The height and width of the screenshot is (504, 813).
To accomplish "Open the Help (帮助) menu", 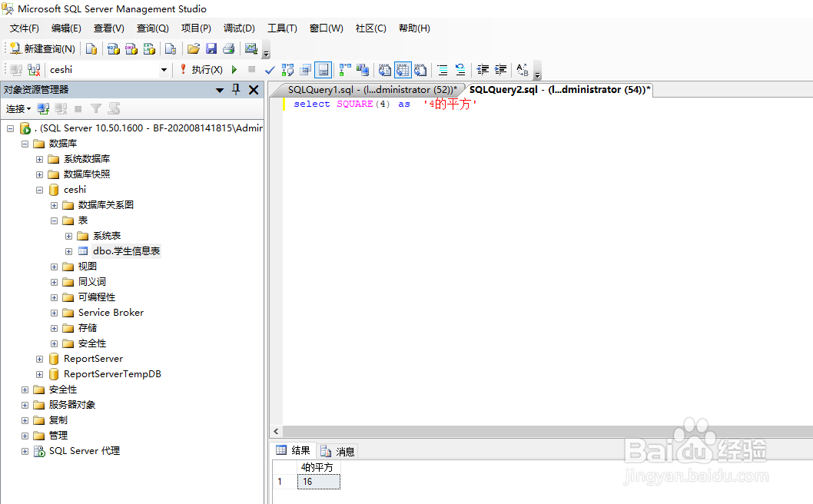I will (414, 28).
